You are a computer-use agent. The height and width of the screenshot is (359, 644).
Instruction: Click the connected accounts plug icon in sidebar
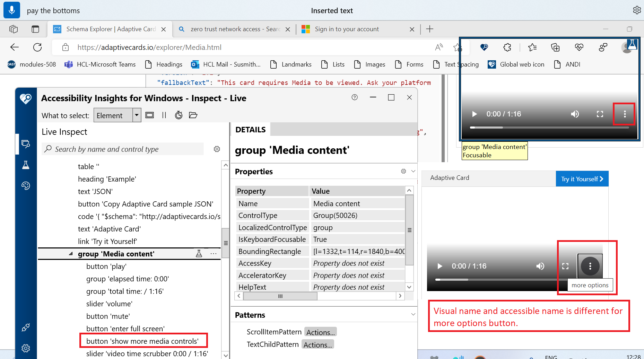(26, 327)
